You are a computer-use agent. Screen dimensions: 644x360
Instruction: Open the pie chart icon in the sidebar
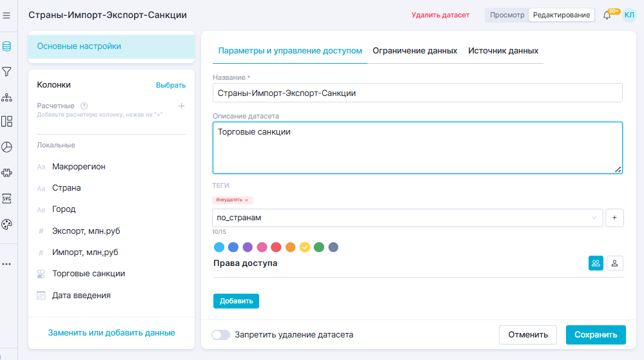coord(7,147)
